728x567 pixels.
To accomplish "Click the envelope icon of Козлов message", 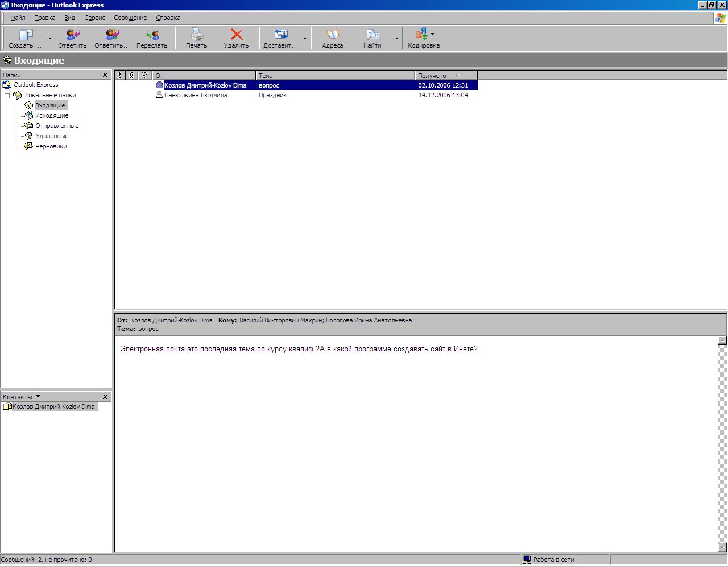I will 159,85.
